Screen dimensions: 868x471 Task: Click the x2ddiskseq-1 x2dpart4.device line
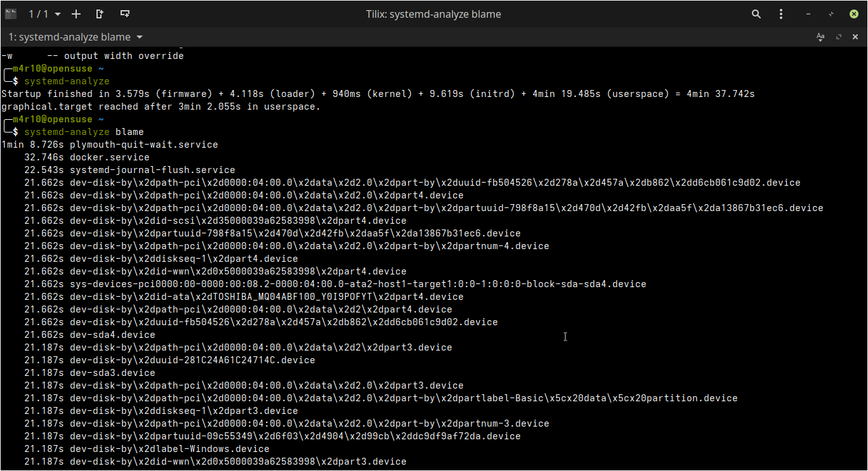click(161, 259)
